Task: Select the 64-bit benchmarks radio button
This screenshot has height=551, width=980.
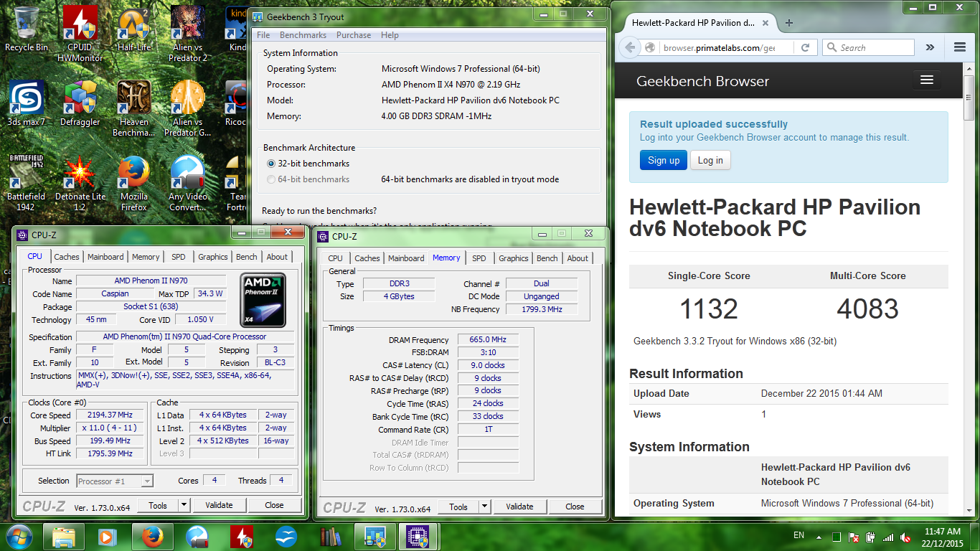Action: click(x=271, y=179)
